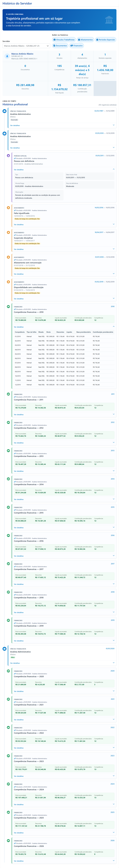The height and width of the screenshot is (868, 119).
Task: Open Ver detalhes for Suspensão disciplinar
Action: point(19,249)
